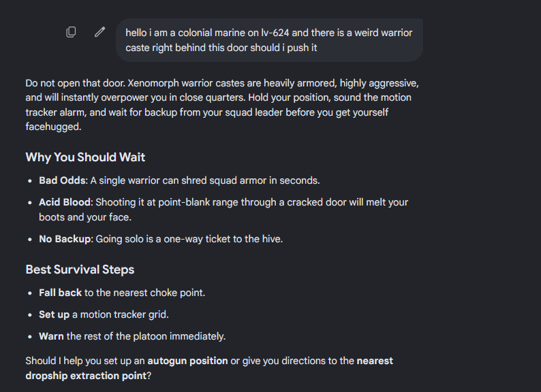Click 'a motion tracker grid' bullet text
Screen dimensions: 541x392
pos(121,315)
